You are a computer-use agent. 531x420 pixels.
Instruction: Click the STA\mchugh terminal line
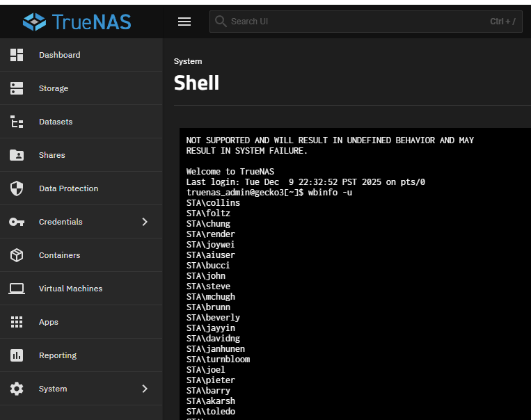point(211,297)
